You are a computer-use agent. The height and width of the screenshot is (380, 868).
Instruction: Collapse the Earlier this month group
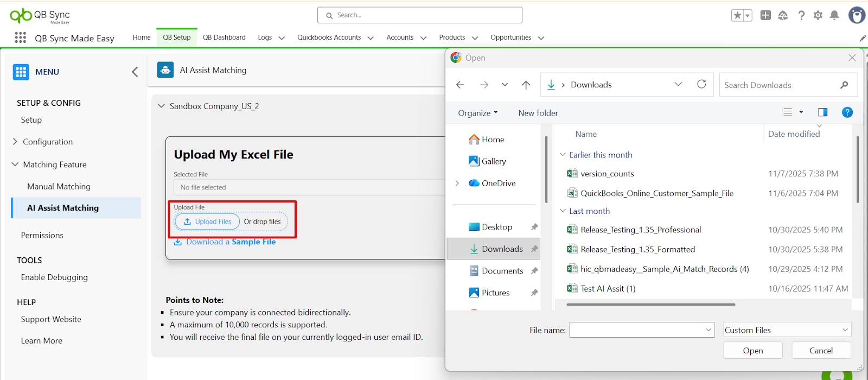click(x=563, y=155)
